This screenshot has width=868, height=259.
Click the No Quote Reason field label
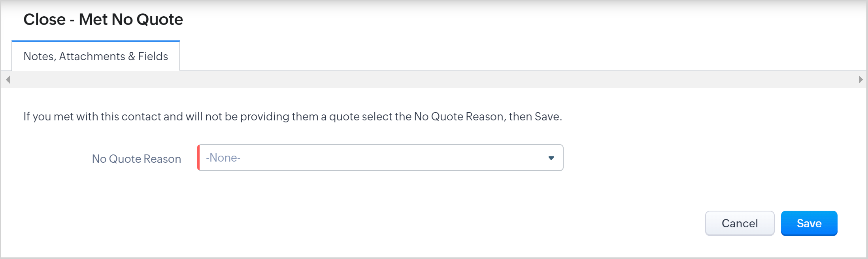(x=136, y=159)
